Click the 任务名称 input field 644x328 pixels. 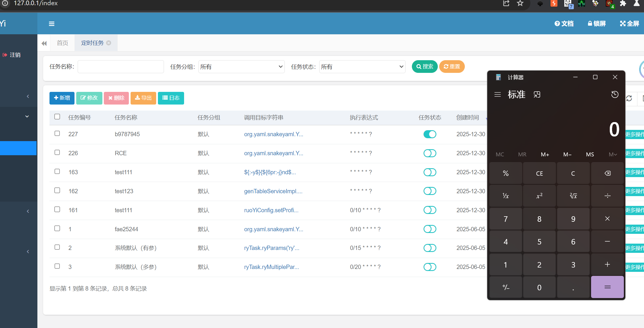pyautogui.click(x=121, y=67)
